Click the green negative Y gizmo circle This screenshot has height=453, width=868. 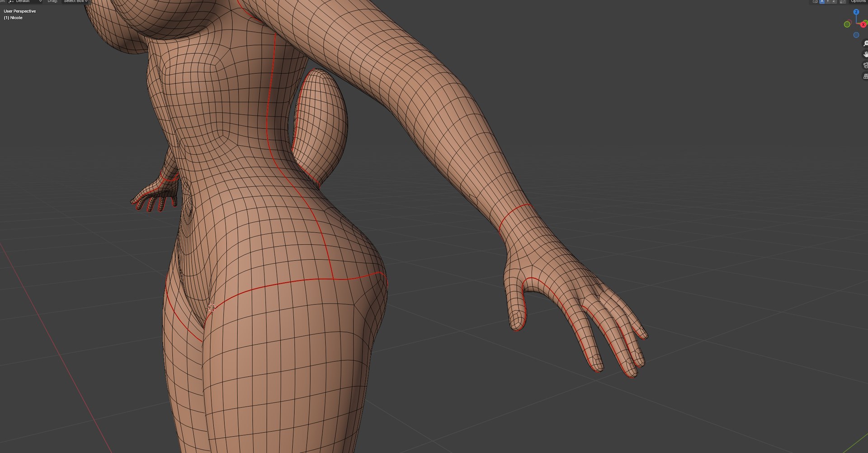point(847,24)
